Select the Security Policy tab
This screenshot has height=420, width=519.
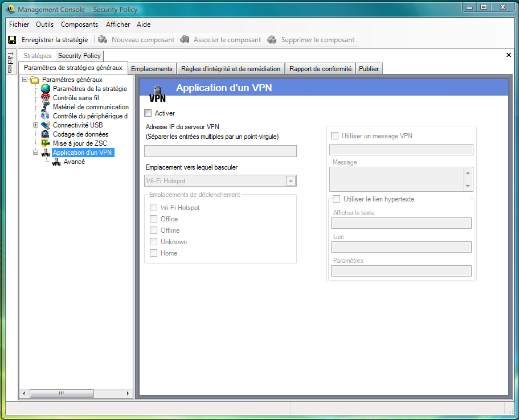coord(79,56)
